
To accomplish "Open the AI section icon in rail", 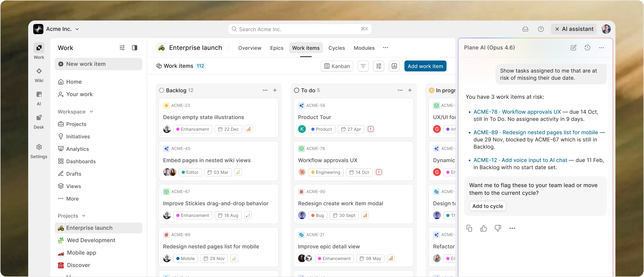I will [x=39, y=94].
